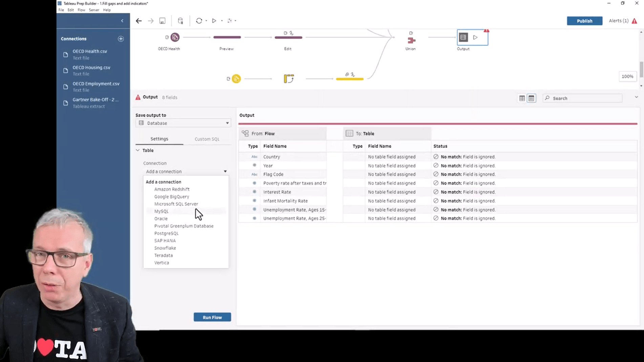This screenshot has width=644, height=362.
Task: Run the flow using toolbar play icon
Action: 214,21
